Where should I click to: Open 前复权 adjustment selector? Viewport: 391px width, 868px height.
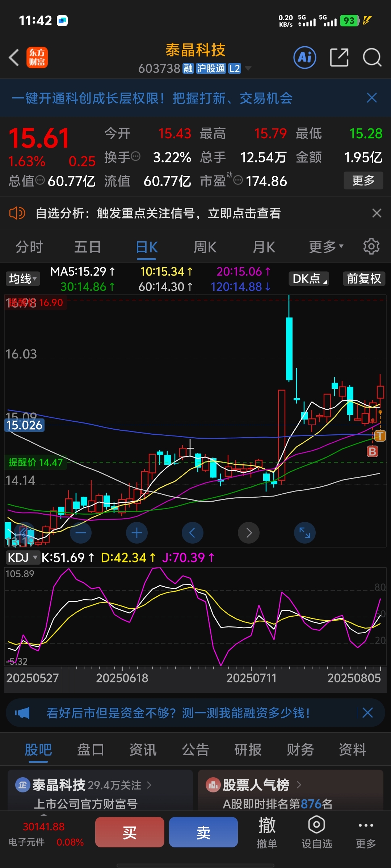point(364,278)
